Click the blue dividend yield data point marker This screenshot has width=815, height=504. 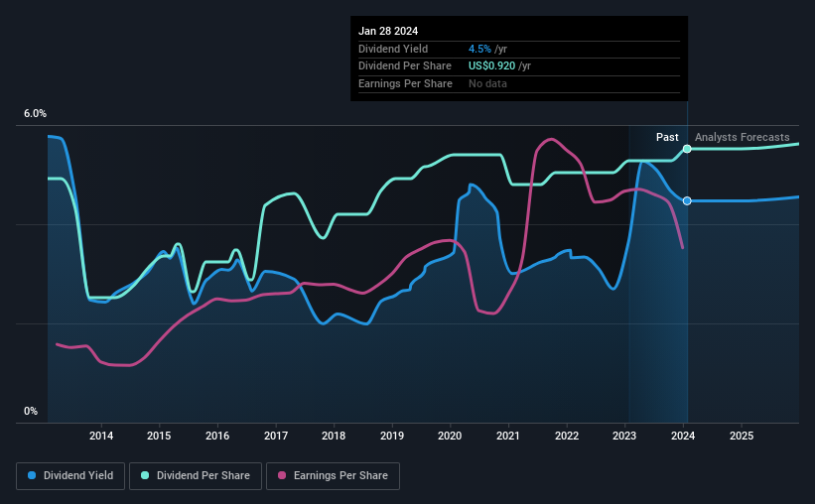click(x=687, y=201)
